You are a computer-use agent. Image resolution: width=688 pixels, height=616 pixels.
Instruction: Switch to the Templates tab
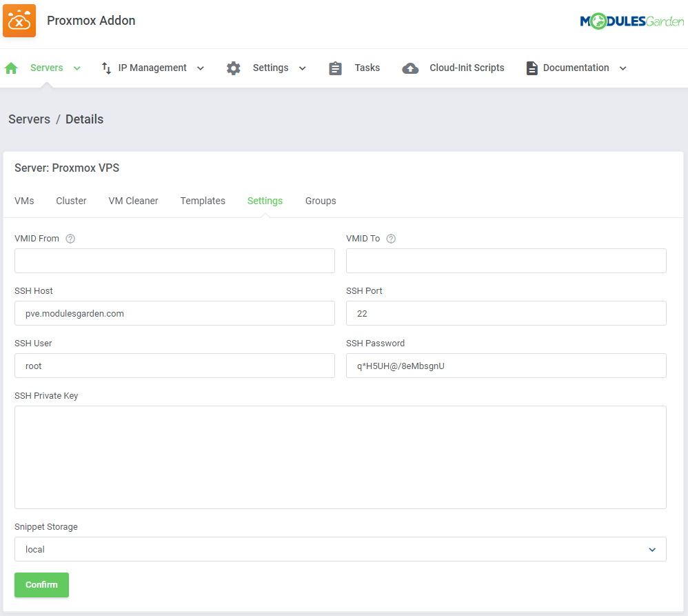tap(203, 201)
